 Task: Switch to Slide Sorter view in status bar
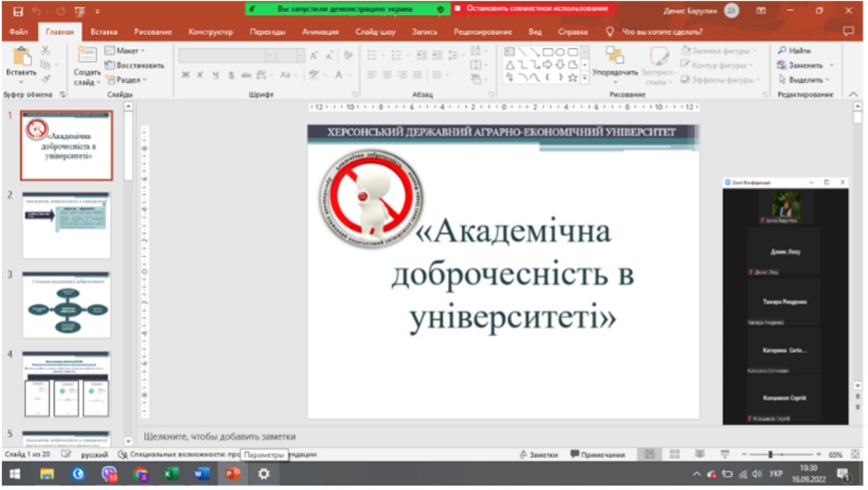tap(675, 454)
